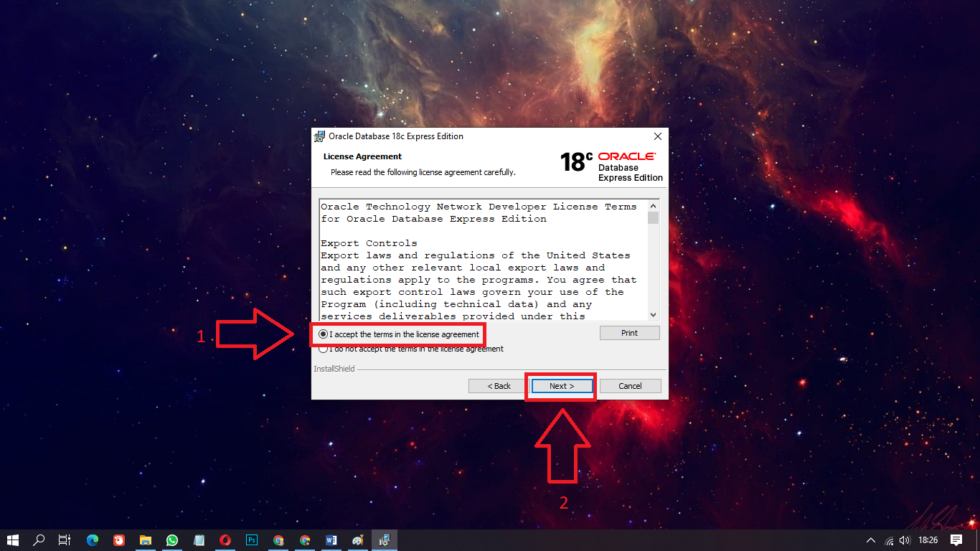
Task: Switch to Photoshop on the taskbar
Action: (252, 540)
